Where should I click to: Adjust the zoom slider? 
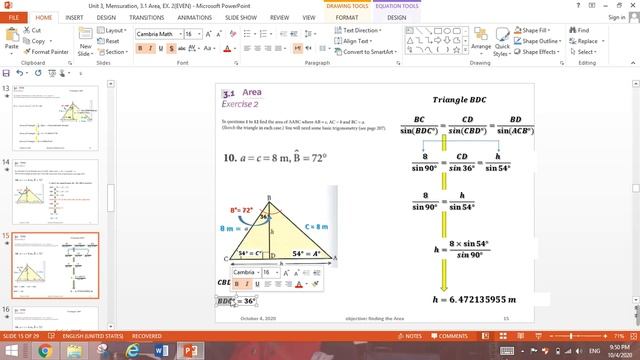coord(571,336)
